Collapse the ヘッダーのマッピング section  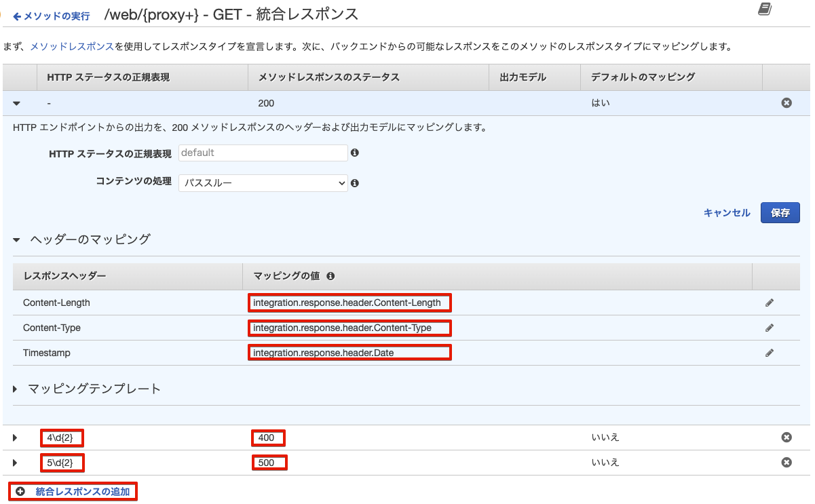[16, 239]
